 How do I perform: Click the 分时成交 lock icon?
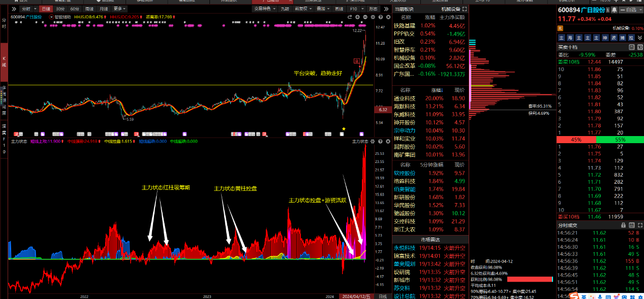click(x=623, y=225)
